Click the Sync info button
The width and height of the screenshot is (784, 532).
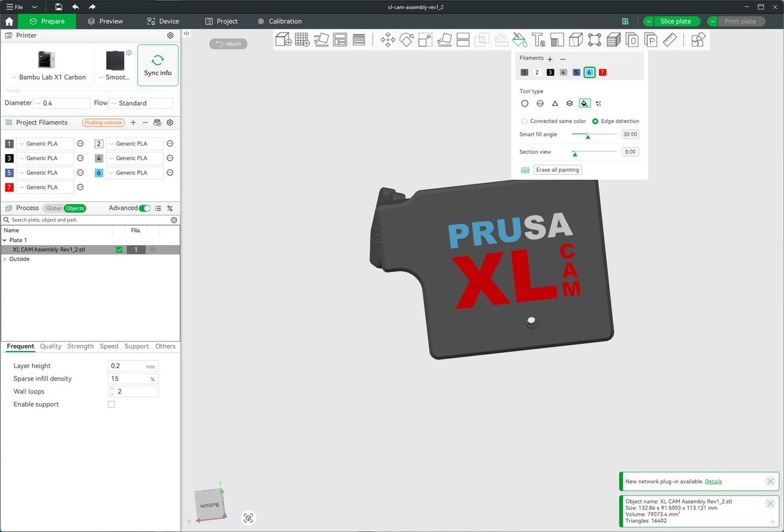point(158,65)
